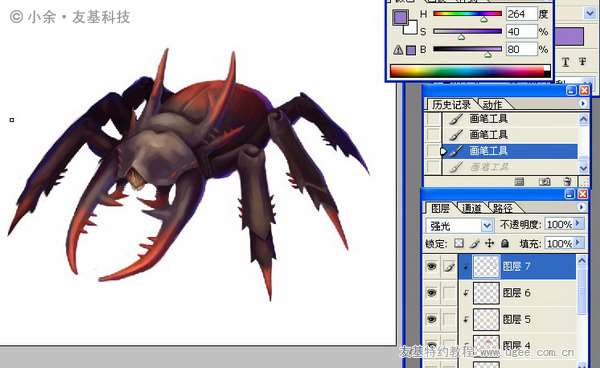Open the opacity slider arrow

[x=578, y=223]
